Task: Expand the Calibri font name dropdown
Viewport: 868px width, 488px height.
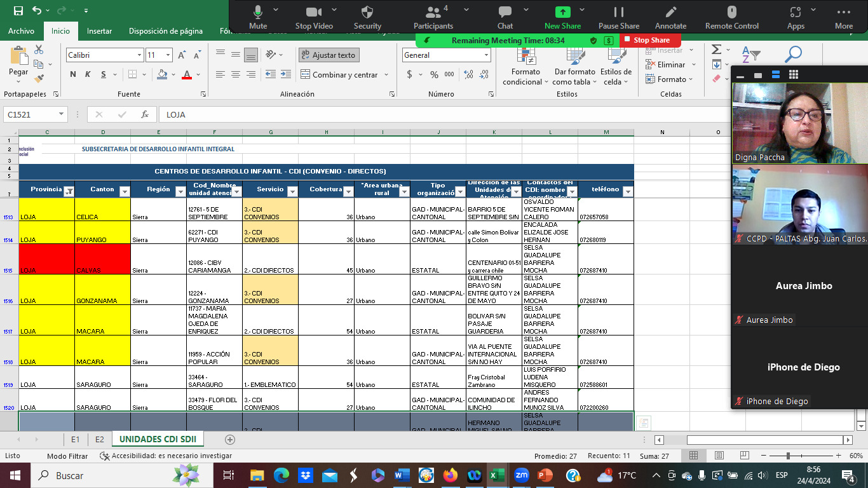Action: click(139, 55)
